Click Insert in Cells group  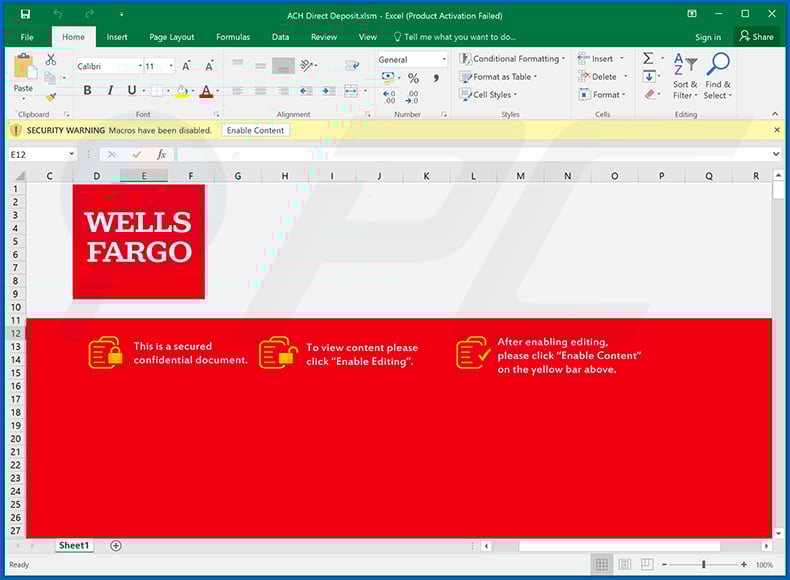601,58
